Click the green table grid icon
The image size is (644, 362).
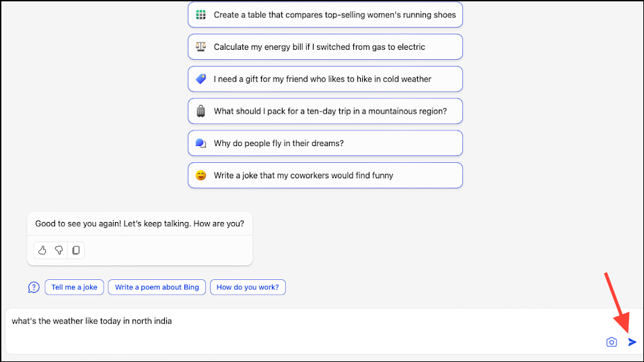click(201, 15)
